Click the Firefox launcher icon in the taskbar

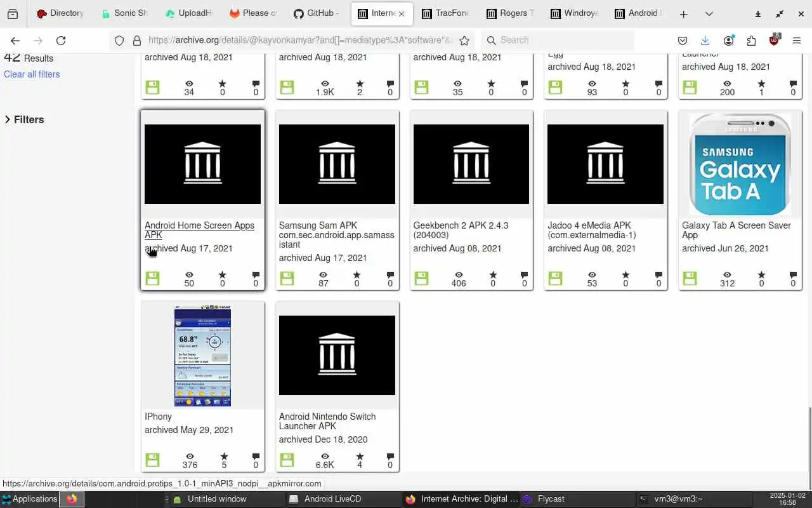click(x=72, y=499)
